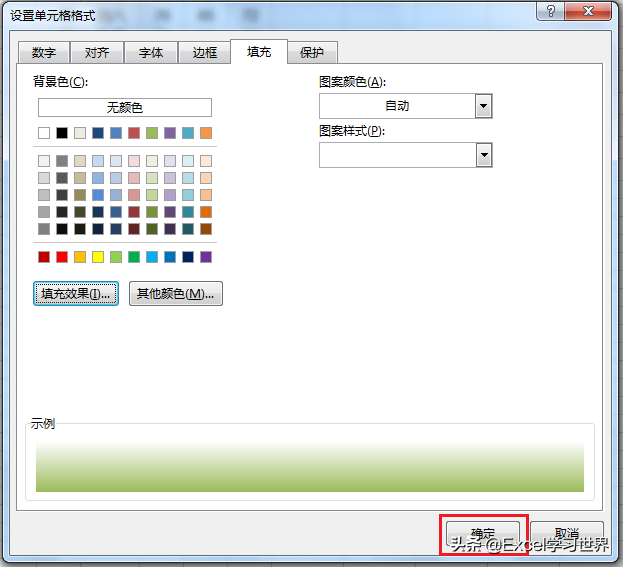Click the 示例 gradient preview area

[x=310, y=467]
